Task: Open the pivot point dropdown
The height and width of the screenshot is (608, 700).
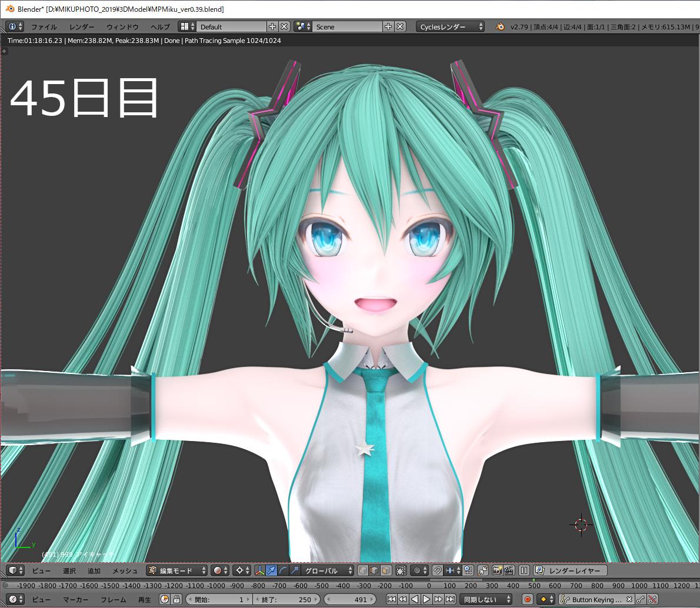Action: click(242, 570)
